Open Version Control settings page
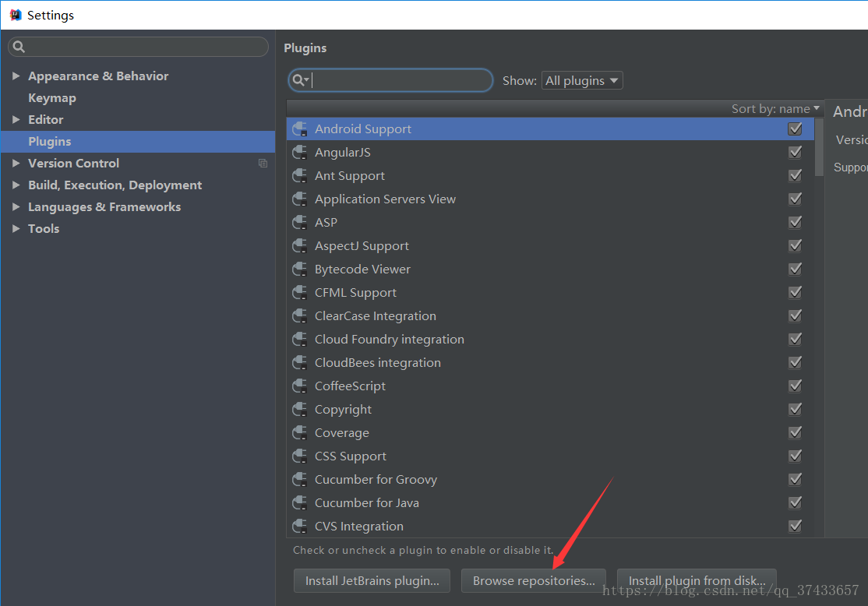The width and height of the screenshot is (868, 606). pos(73,164)
